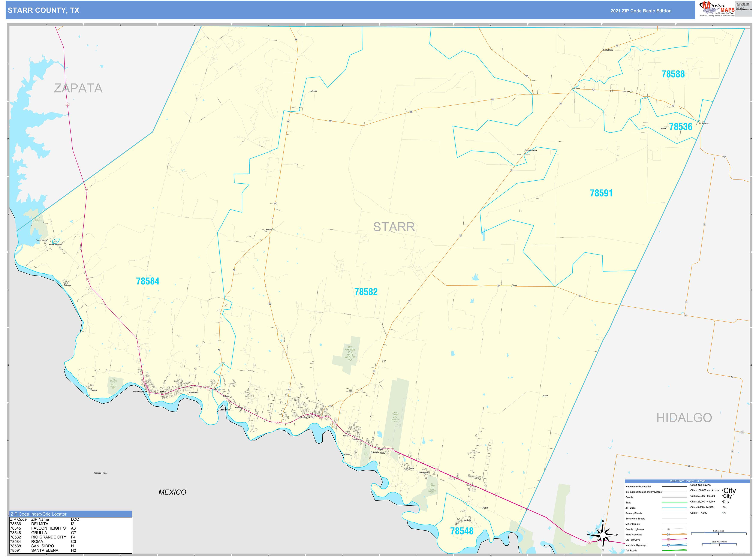
Task: Click the Toll Roads green line symbol
Action: (x=674, y=550)
